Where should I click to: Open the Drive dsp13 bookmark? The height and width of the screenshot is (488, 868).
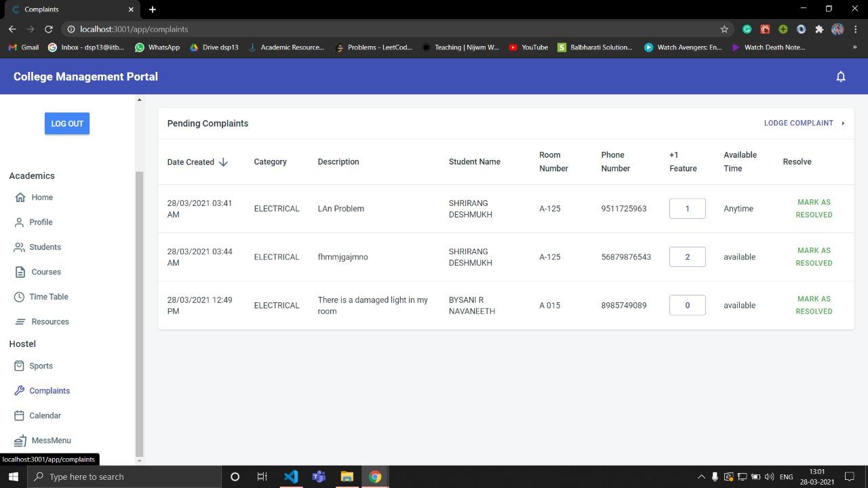[214, 47]
